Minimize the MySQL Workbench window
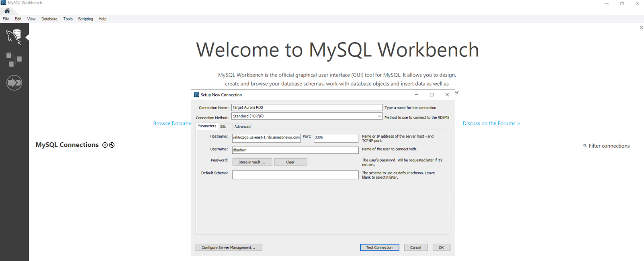 [x=607, y=4]
